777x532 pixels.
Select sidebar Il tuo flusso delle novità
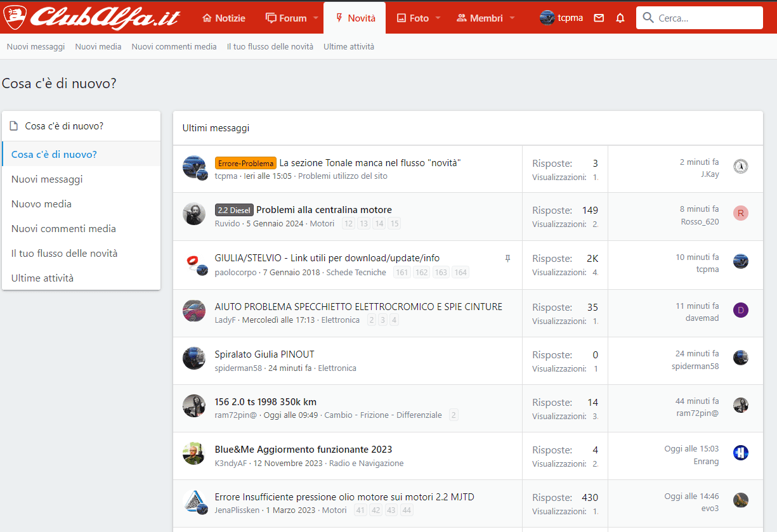81,253
